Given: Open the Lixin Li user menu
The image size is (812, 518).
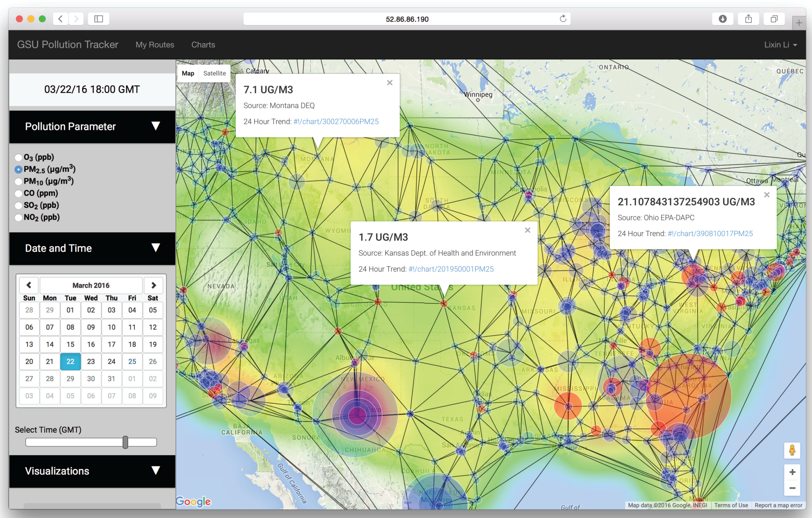Looking at the screenshot, I should coord(780,45).
